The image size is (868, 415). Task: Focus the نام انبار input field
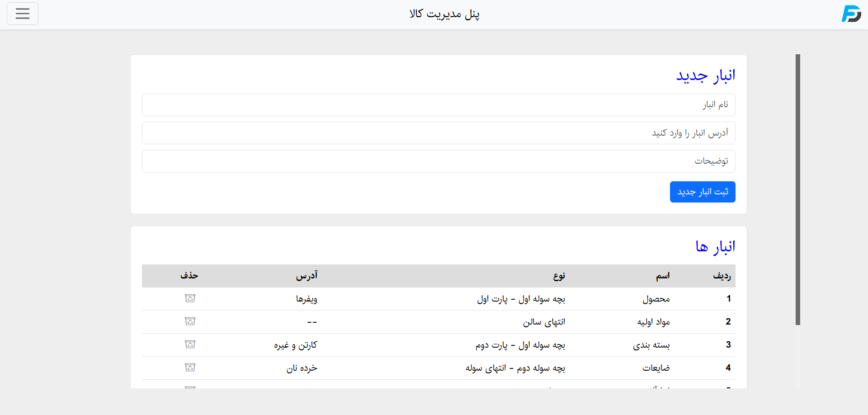438,105
